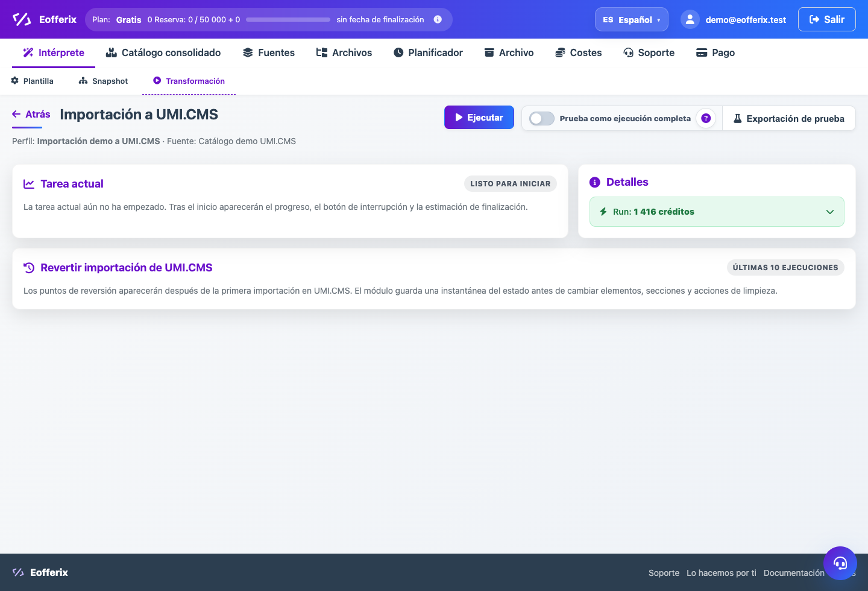Click the Fuente: Catálogo demo UMI.CMS text
The image size is (868, 591).
[x=231, y=141]
